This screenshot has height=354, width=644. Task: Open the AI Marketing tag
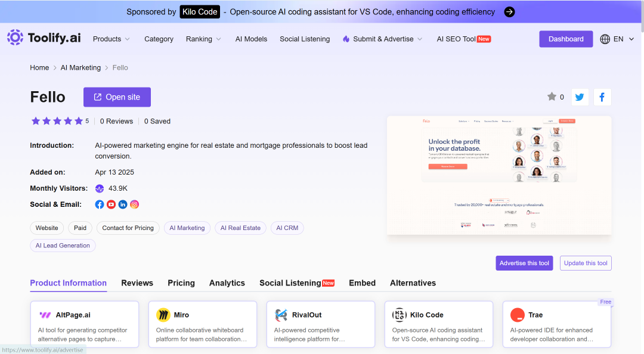187,228
